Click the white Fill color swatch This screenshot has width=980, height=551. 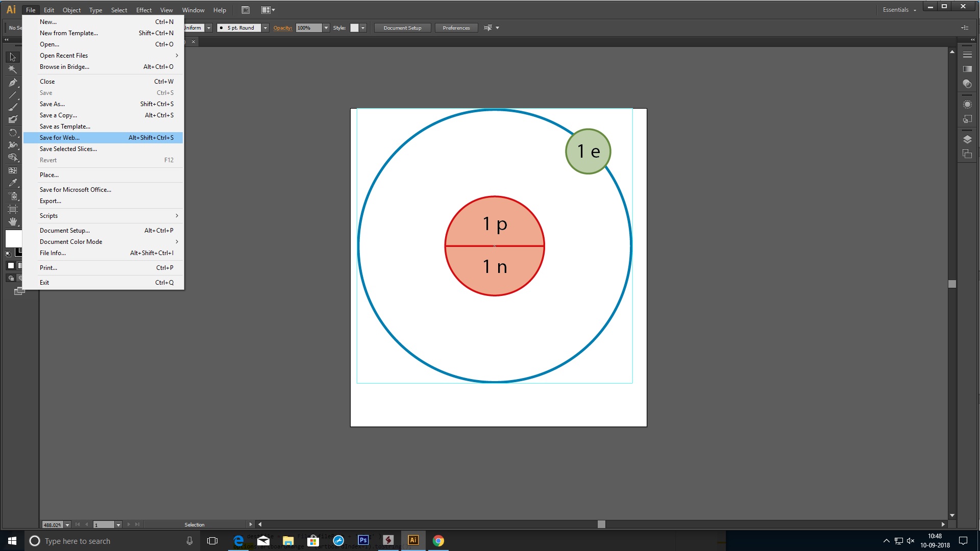point(14,239)
